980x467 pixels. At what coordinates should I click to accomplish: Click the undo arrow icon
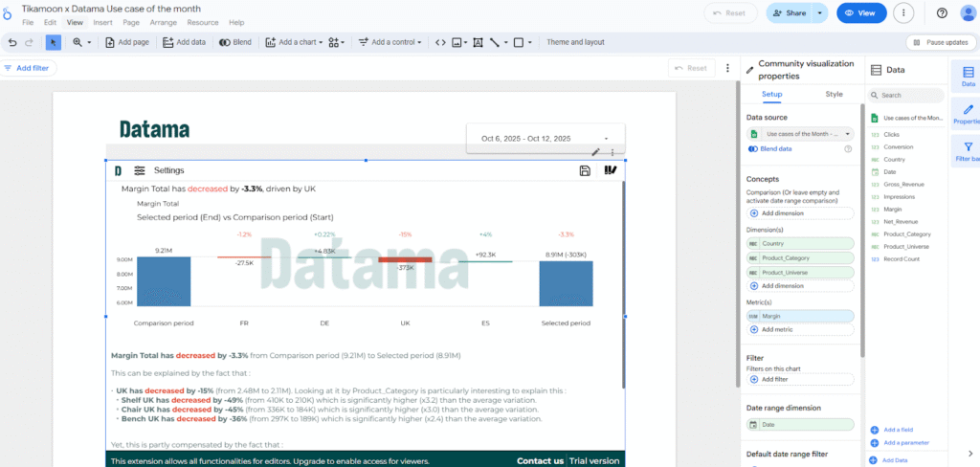pos(12,42)
